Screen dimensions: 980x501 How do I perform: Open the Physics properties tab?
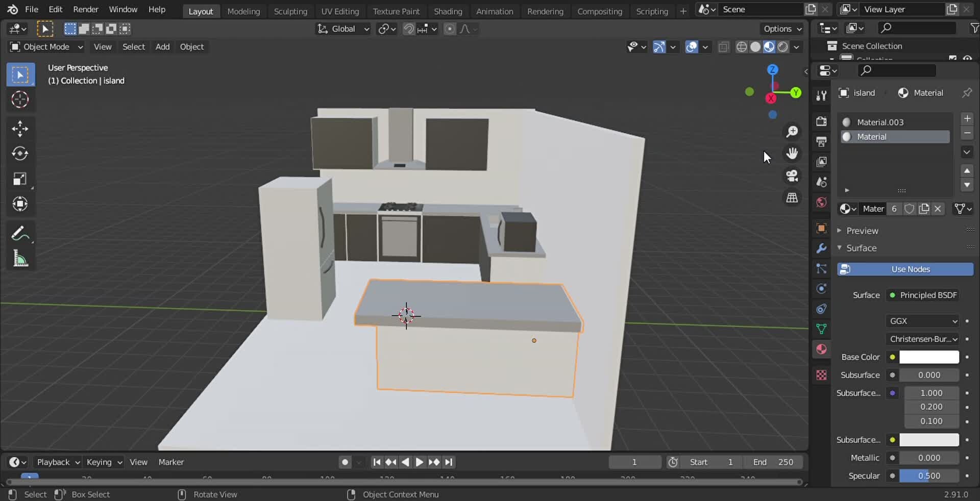click(821, 288)
